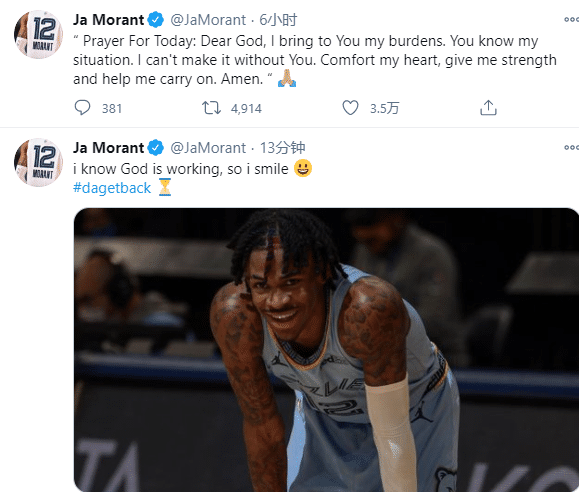Open the share icon on the first tweet
The width and height of the screenshot is (579, 492).
point(488,108)
